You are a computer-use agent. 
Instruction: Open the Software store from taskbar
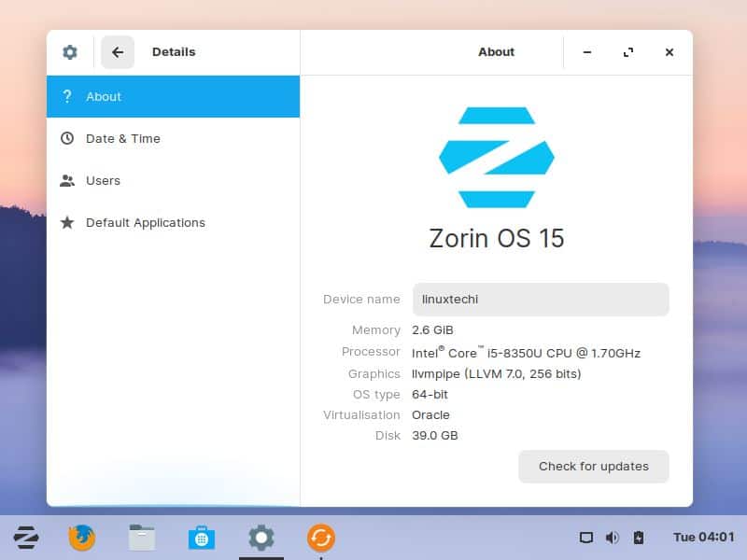(x=202, y=538)
